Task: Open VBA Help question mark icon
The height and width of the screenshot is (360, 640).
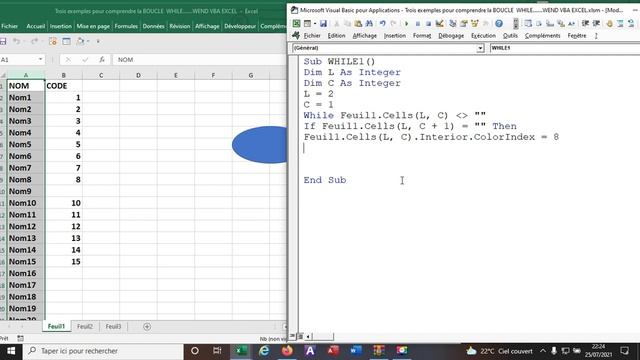Action: click(499, 24)
